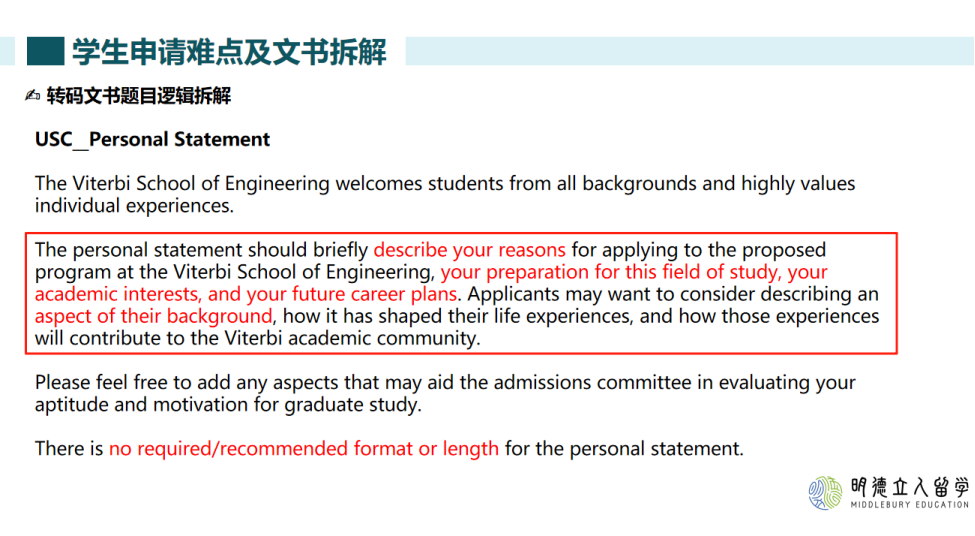The height and width of the screenshot is (536, 975).
Task: Click the green circular Middlebury logo icon
Action: [x=826, y=492]
